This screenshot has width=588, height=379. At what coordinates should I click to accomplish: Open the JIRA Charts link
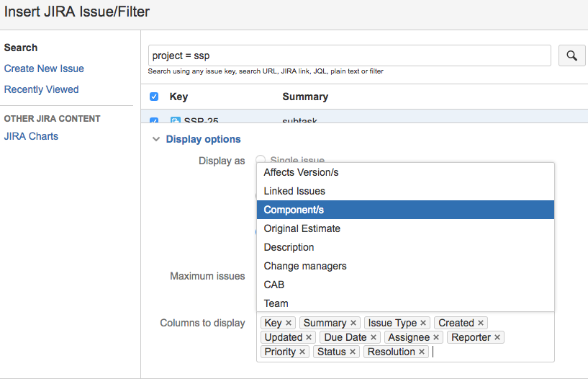31,136
